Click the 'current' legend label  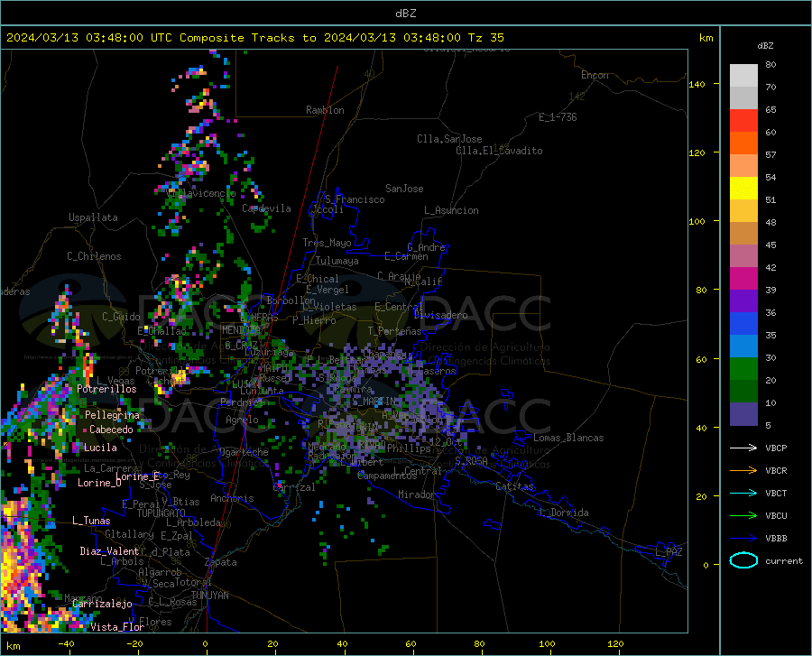point(784,560)
